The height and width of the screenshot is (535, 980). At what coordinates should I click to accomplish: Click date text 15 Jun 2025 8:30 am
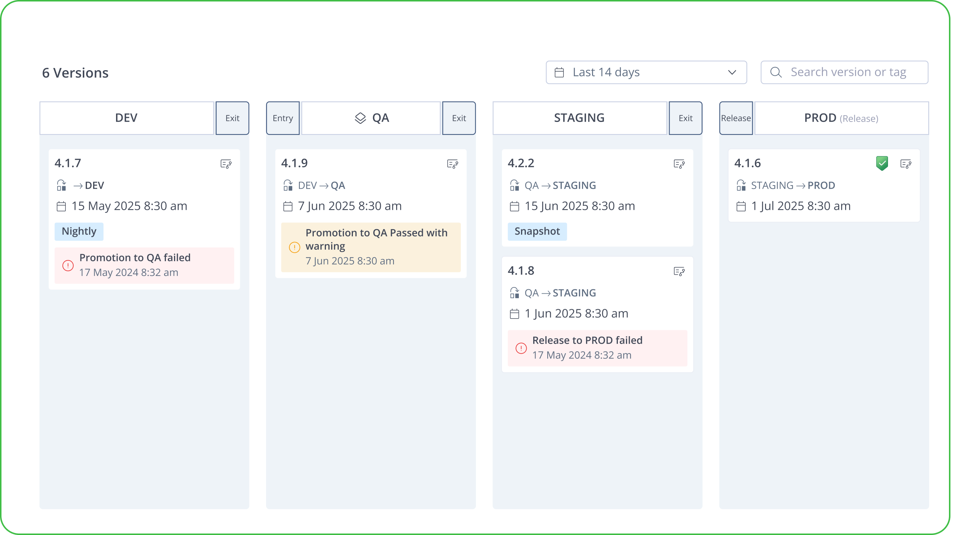[580, 206]
